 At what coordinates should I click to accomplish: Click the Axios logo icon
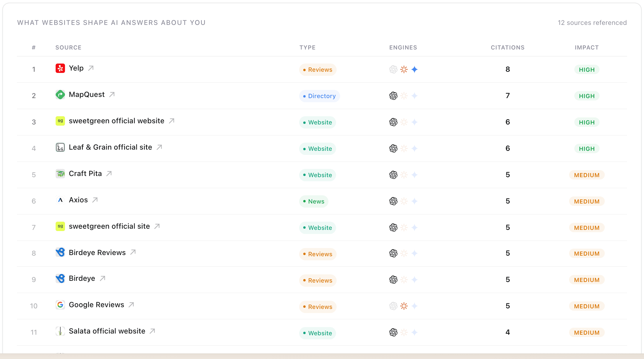(60, 200)
